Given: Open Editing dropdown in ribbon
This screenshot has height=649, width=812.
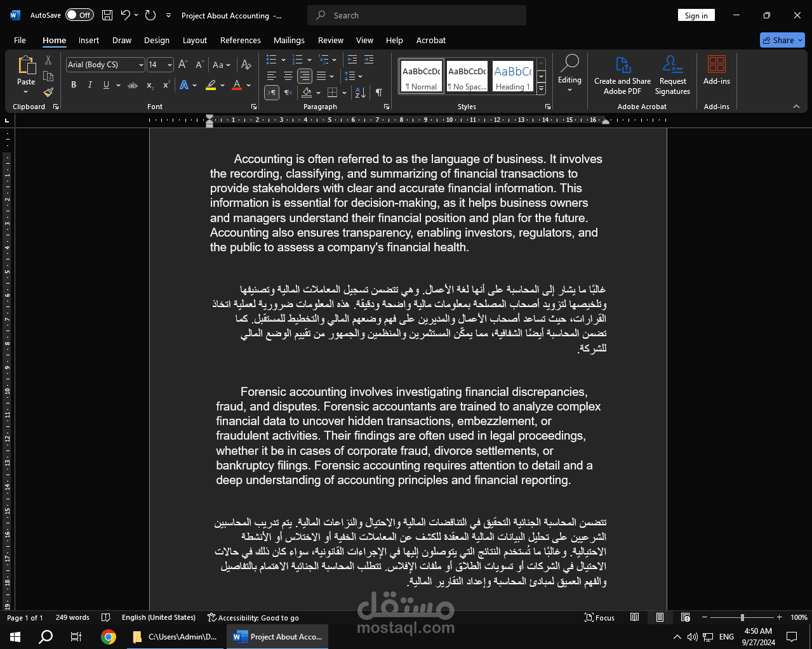Looking at the screenshot, I should pyautogui.click(x=569, y=74).
